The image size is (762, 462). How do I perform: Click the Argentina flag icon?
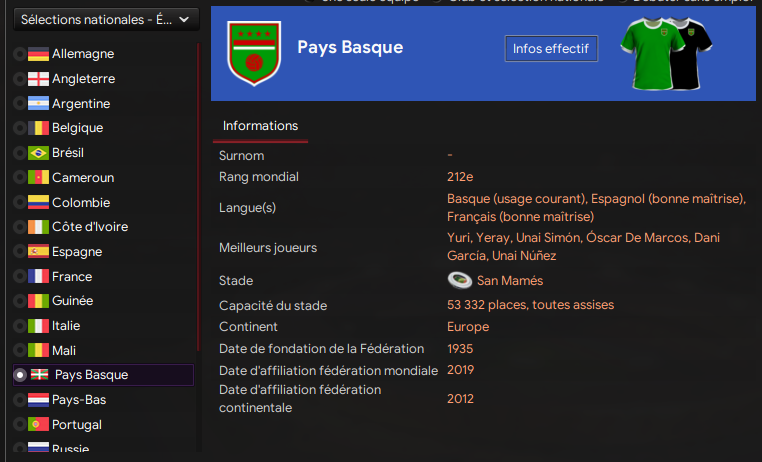click(x=38, y=104)
